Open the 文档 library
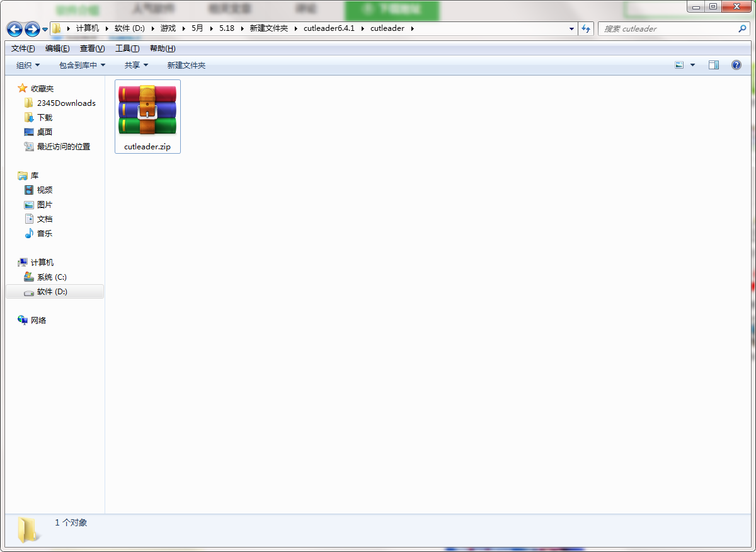Screen dimensions: 756x552 [45, 219]
